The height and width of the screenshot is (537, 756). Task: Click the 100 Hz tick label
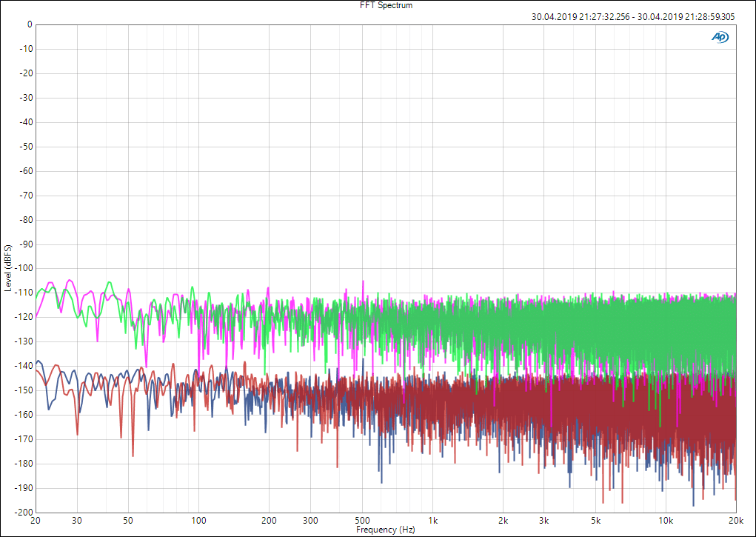click(x=198, y=521)
